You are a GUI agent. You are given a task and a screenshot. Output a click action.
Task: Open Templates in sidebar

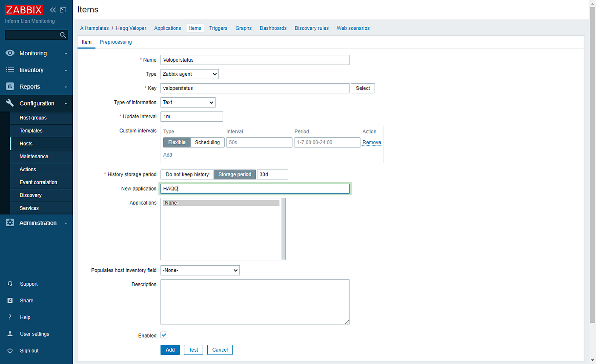[41, 131]
